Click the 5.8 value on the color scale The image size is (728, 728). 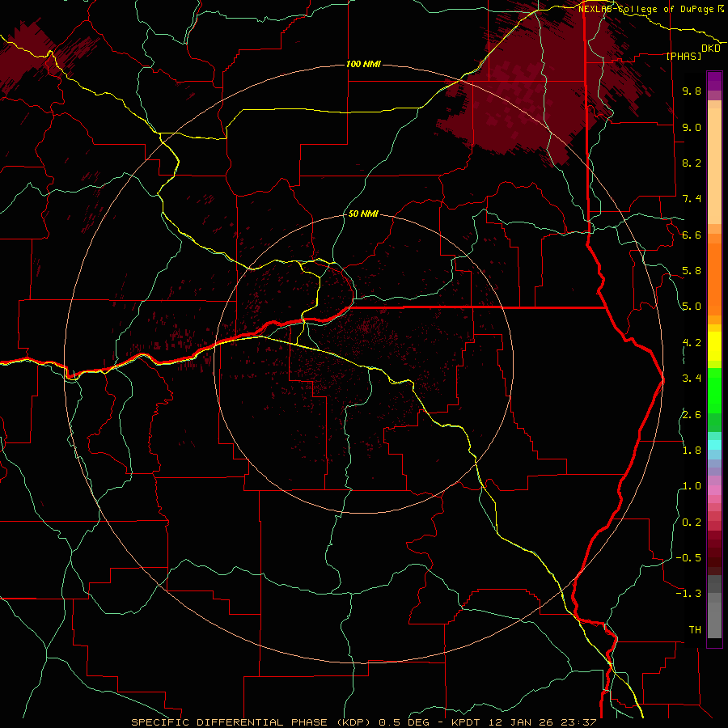[692, 271]
